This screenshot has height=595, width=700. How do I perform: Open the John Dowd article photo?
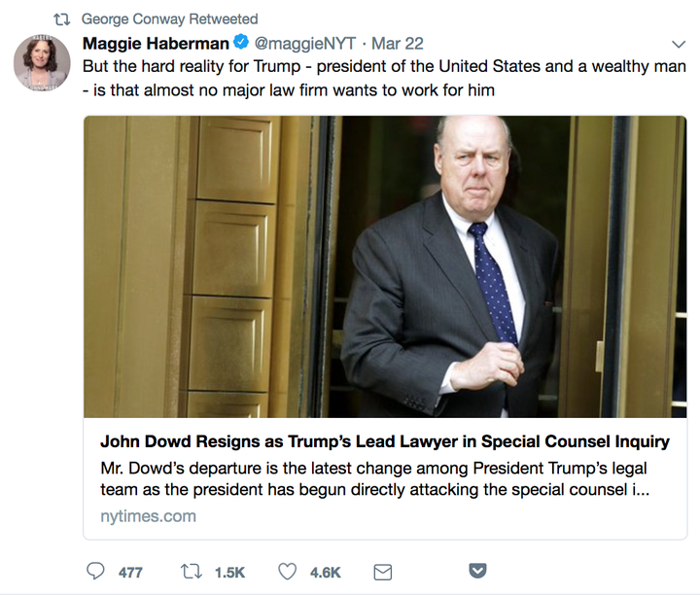tap(385, 266)
